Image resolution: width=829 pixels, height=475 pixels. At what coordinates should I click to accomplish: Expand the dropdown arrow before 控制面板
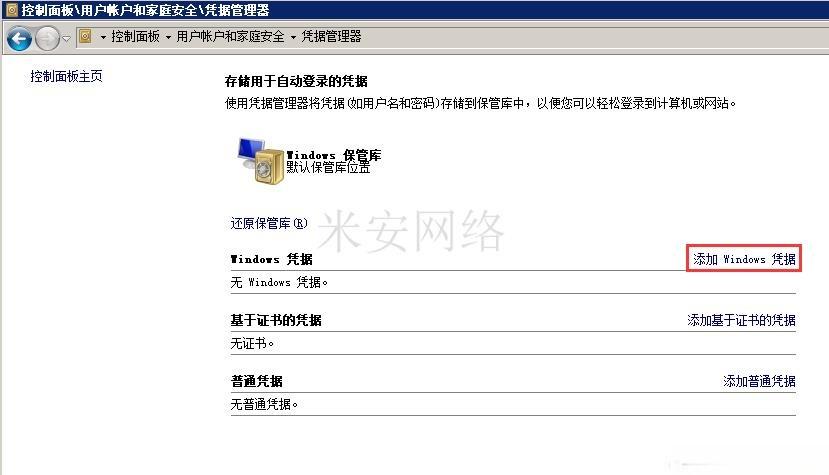pos(103,37)
